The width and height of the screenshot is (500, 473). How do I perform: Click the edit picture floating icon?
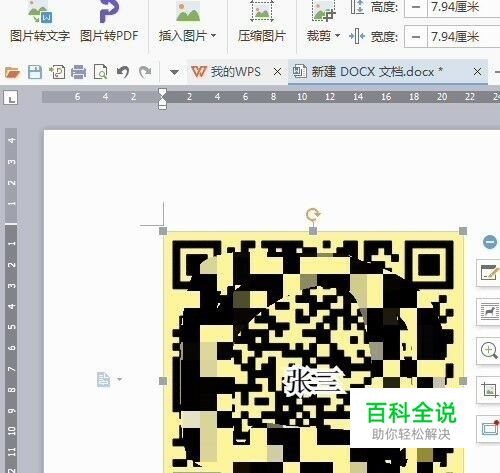point(489,273)
